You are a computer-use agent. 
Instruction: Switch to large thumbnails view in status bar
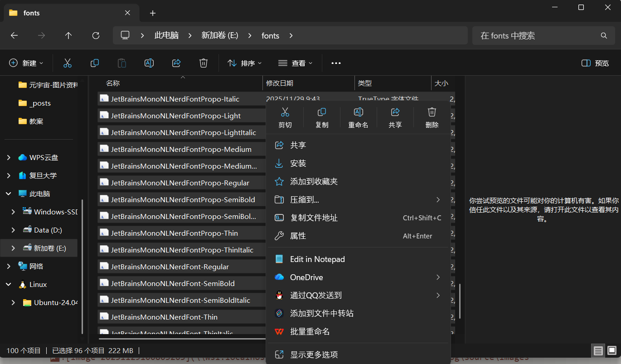pyautogui.click(x=611, y=350)
